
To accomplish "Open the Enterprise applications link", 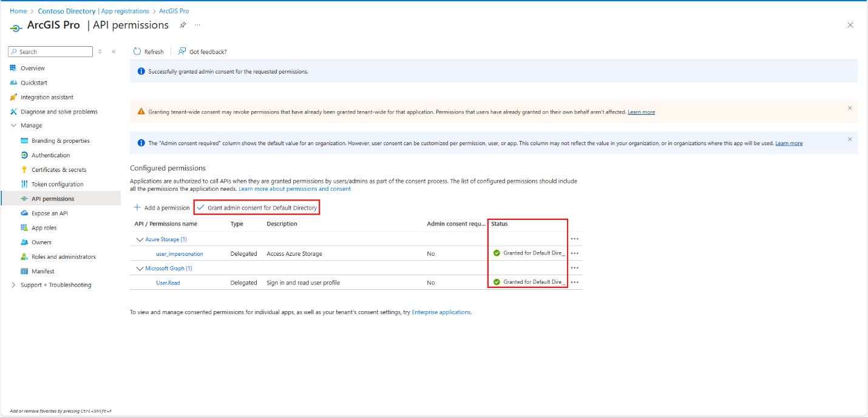I will coord(441,312).
